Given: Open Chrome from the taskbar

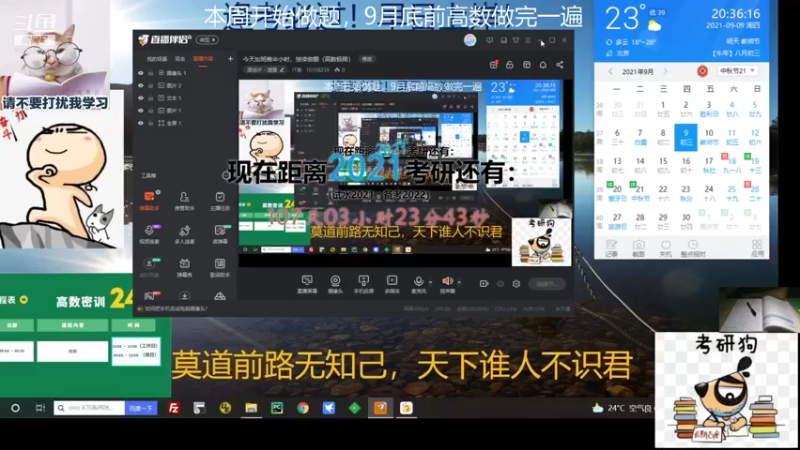Looking at the screenshot, I should coord(303,408).
